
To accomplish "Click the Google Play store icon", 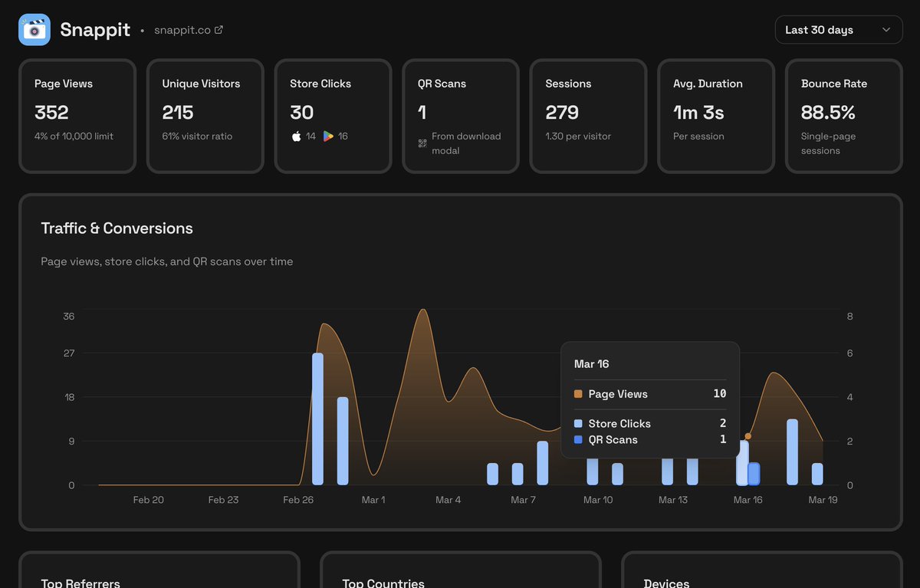I will coord(328,136).
